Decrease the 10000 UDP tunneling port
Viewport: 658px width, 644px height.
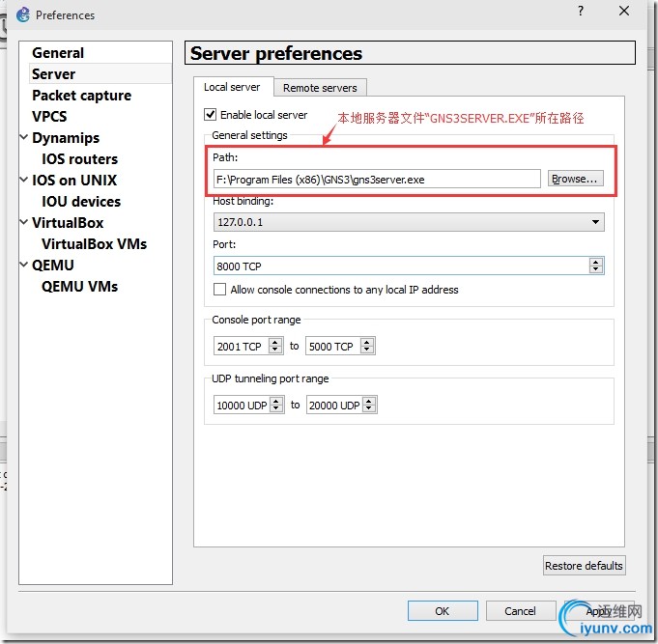[x=276, y=409]
